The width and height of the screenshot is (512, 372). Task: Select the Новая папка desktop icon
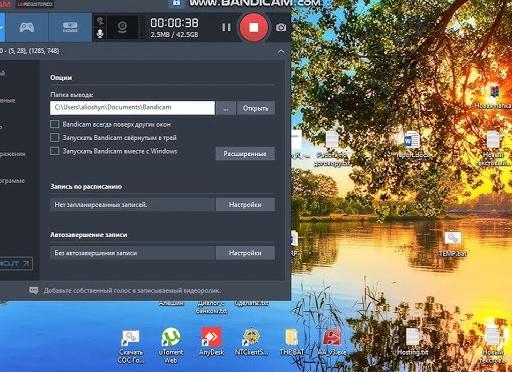coord(494,97)
